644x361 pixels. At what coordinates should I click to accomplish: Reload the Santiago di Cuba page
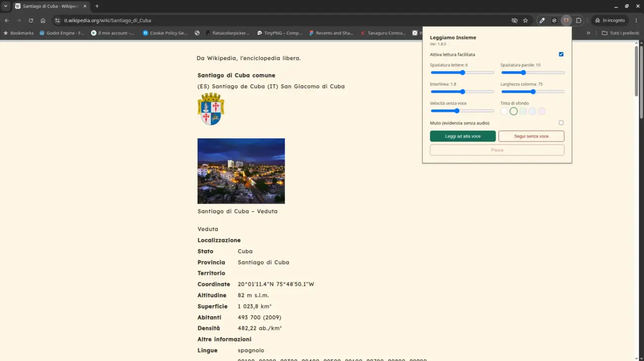pyautogui.click(x=31, y=20)
